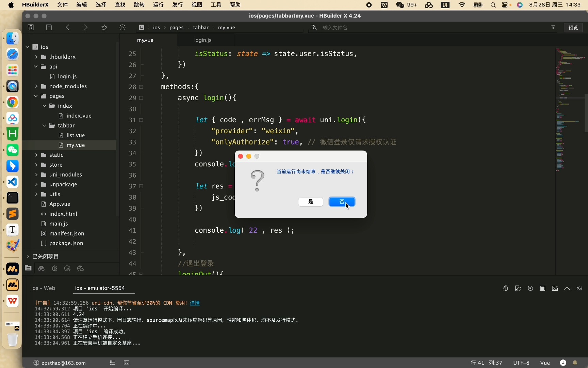
Task: Click the bookmark star icon
Action: (104, 28)
